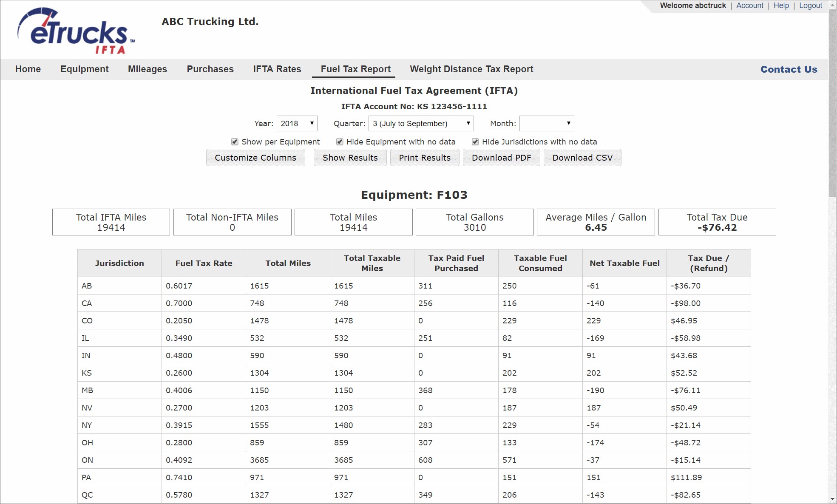The height and width of the screenshot is (504, 837).
Task: Click scrollbar up arrow
Action: pyautogui.click(x=832, y=5)
